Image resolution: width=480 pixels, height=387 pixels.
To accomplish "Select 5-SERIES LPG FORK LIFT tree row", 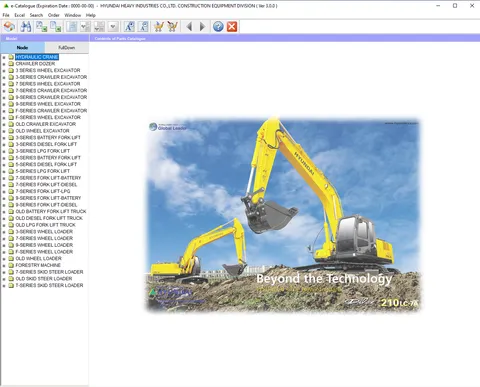I will click(43, 171).
